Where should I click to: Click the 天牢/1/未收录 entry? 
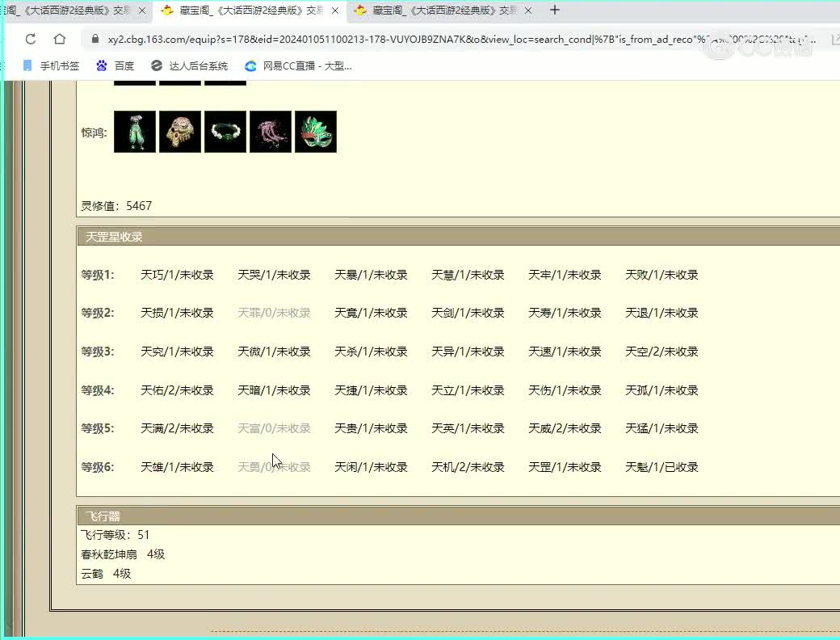coord(565,275)
